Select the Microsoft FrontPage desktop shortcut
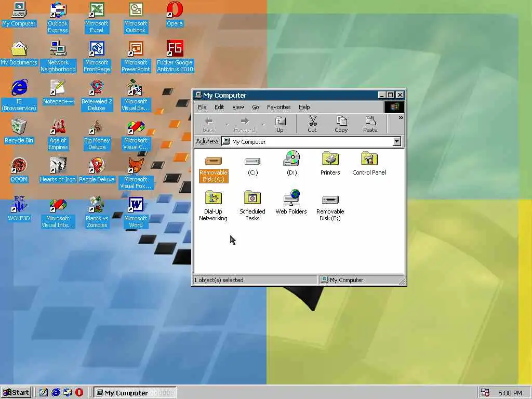 pyautogui.click(x=97, y=57)
